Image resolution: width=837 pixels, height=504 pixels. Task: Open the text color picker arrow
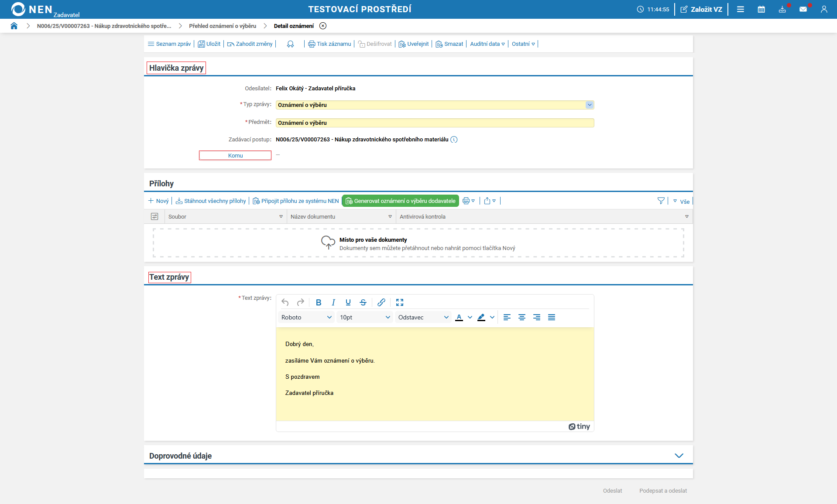(x=470, y=317)
